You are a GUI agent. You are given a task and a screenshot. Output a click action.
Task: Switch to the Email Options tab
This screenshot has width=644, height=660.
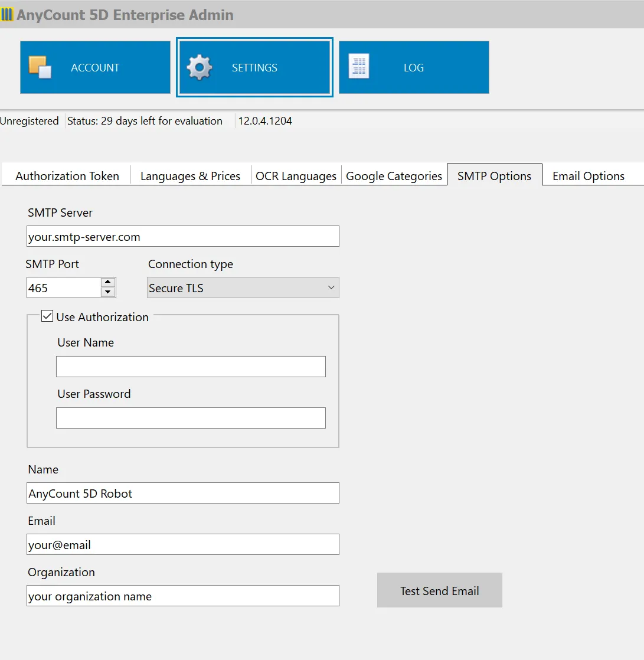[589, 175]
